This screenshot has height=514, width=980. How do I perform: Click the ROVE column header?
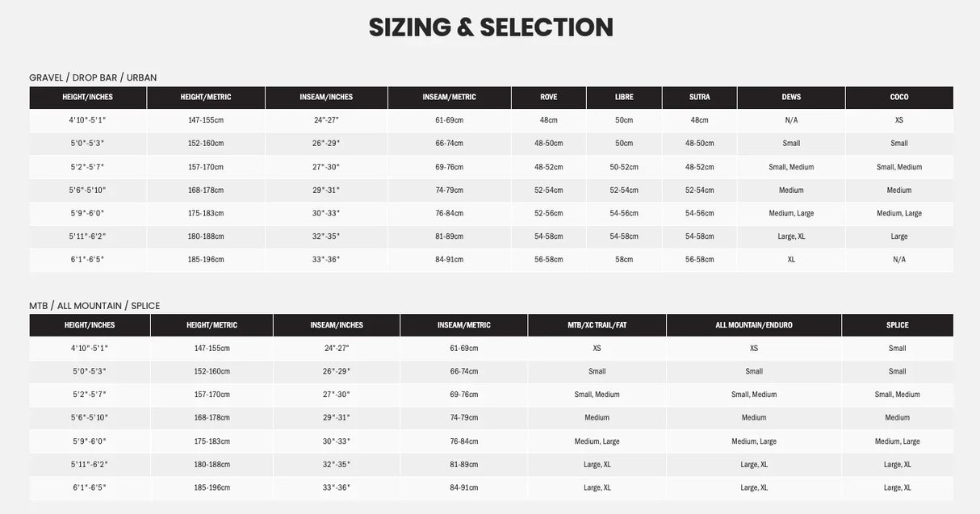point(549,98)
